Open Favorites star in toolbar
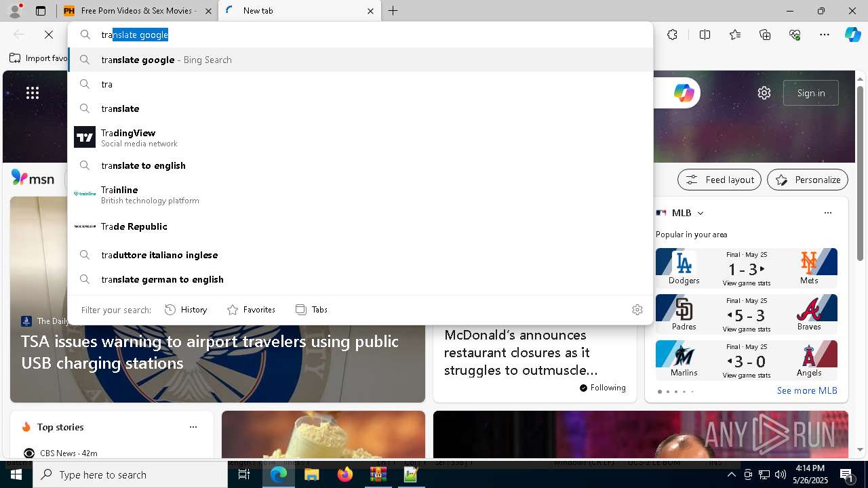This screenshot has height=488, width=868. pyautogui.click(x=735, y=35)
